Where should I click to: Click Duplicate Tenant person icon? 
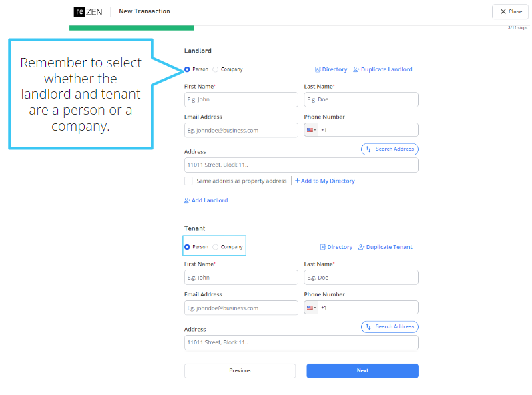pos(361,247)
